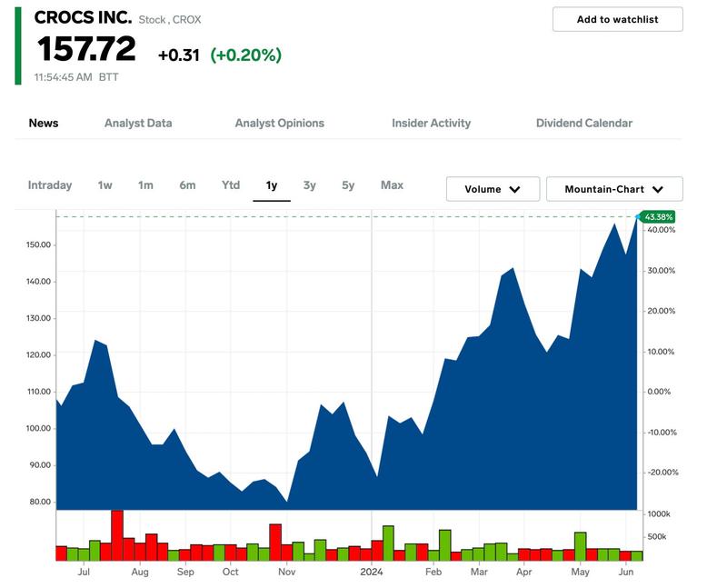Image resolution: width=727 pixels, height=588 pixels.
Task: Go to Dividend Calendar tab
Action: pyautogui.click(x=584, y=123)
